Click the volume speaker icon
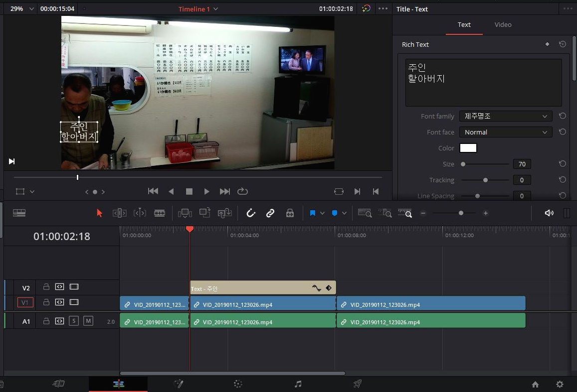 [x=549, y=213]
